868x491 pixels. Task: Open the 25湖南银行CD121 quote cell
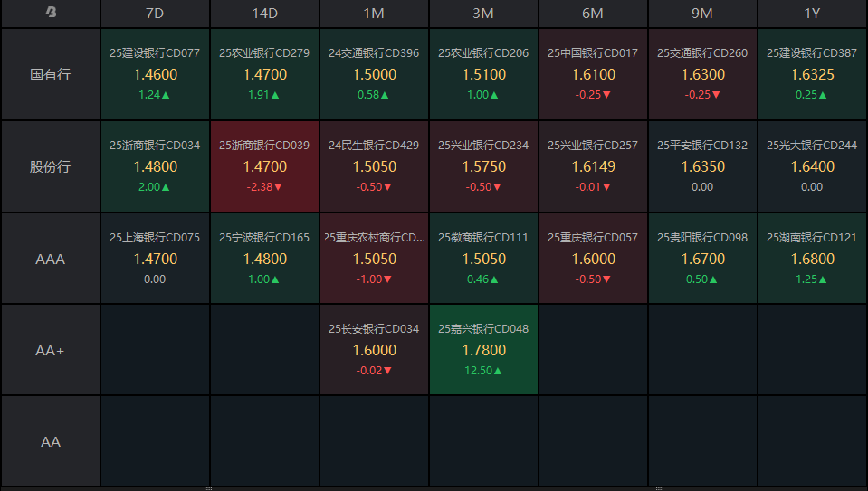(812, 259)
